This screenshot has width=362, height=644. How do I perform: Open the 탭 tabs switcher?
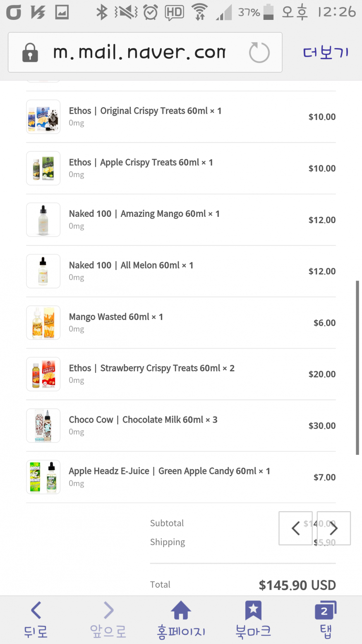(326, 620)
